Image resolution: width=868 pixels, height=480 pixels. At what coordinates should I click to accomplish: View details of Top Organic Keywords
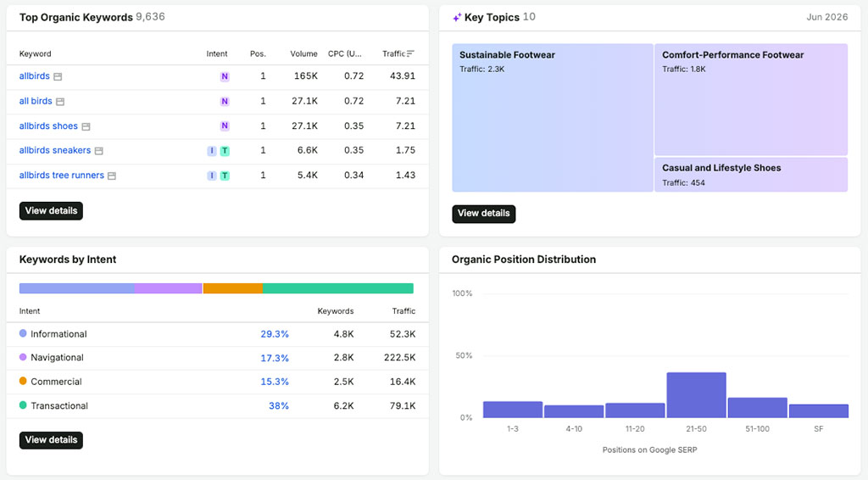tap(51, 211)
